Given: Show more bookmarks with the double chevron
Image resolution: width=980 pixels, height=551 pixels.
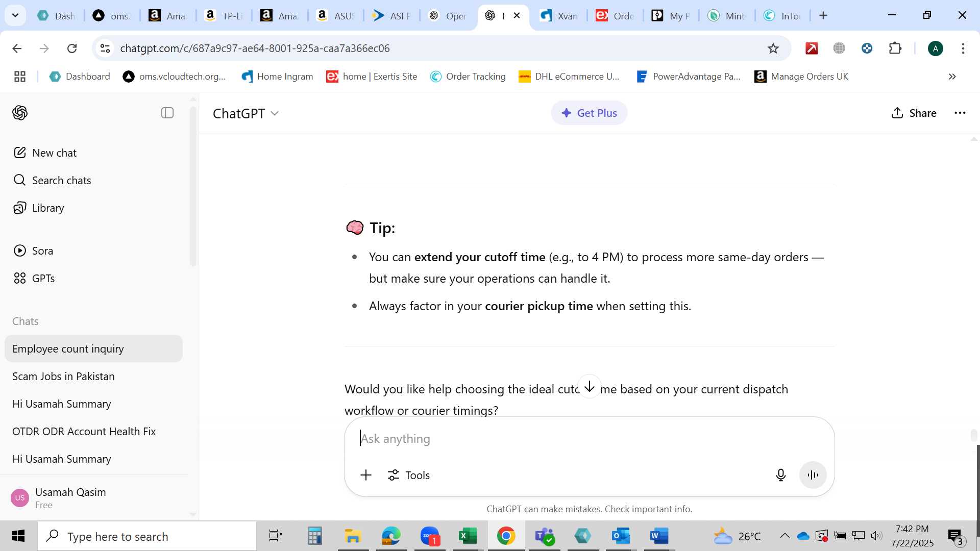Looking at the screenshot, I should tap(952, 77).
